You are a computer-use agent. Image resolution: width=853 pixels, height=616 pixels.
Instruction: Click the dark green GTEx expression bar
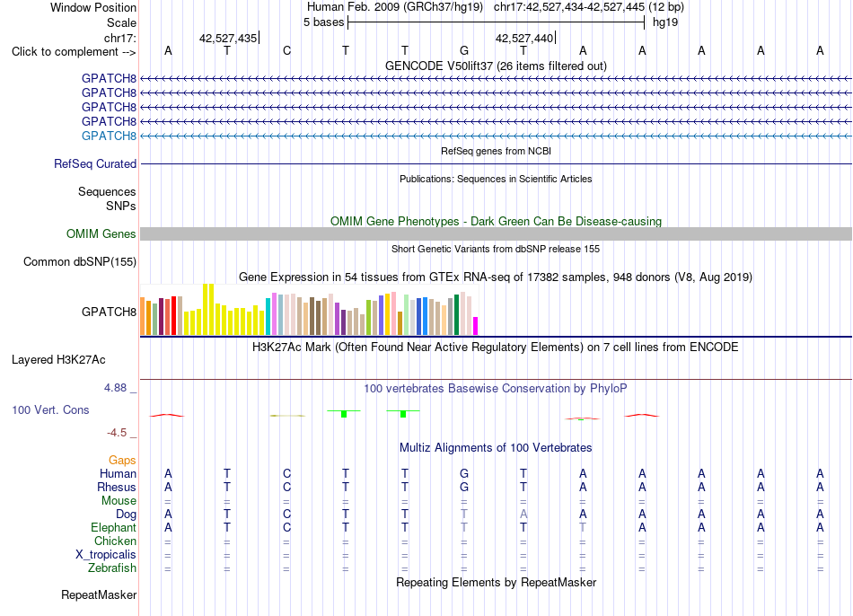[456, 315]
